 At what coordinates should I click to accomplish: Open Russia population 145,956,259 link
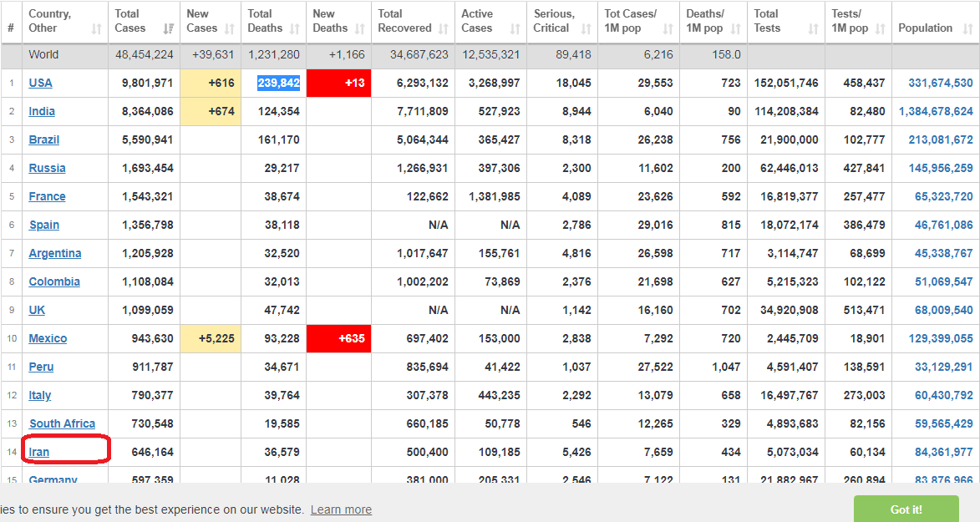click(941, 168)
